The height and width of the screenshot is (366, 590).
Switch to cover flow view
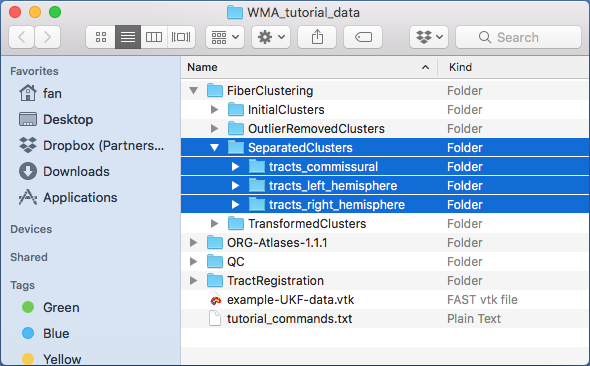click(181, 37)
